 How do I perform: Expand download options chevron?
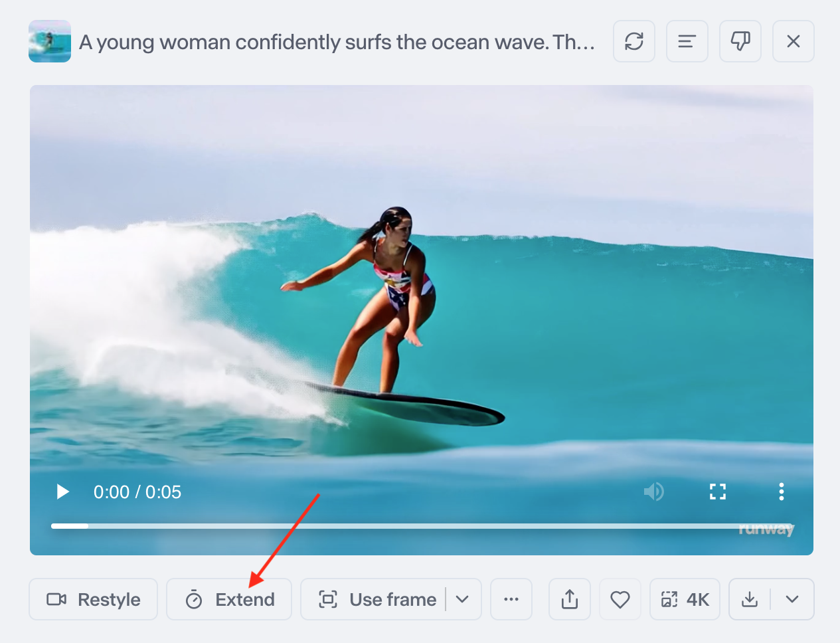tap(792, 599)
